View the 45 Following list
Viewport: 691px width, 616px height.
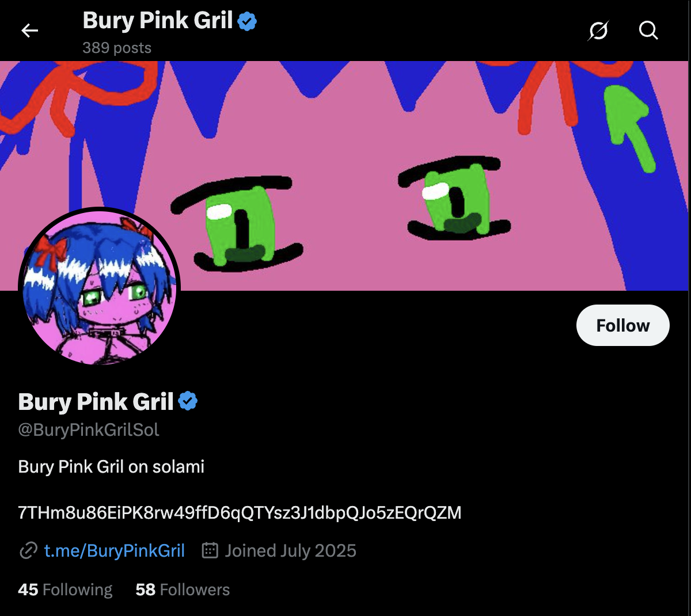65,590
